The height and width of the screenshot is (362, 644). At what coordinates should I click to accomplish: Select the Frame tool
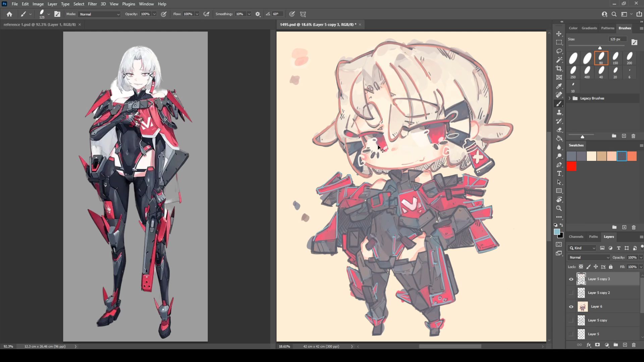559,77
